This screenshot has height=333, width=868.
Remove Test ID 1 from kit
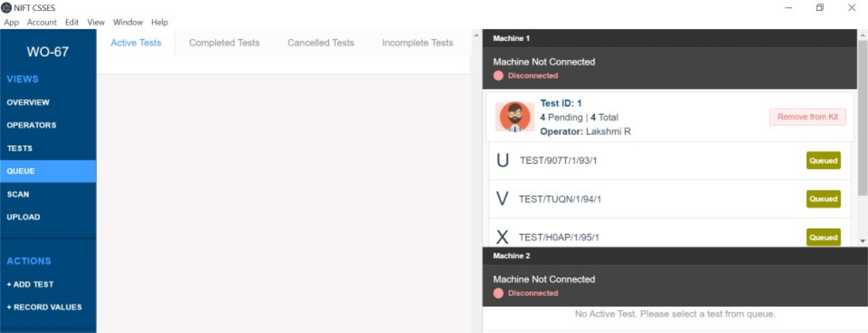click(x=807, y=117)
